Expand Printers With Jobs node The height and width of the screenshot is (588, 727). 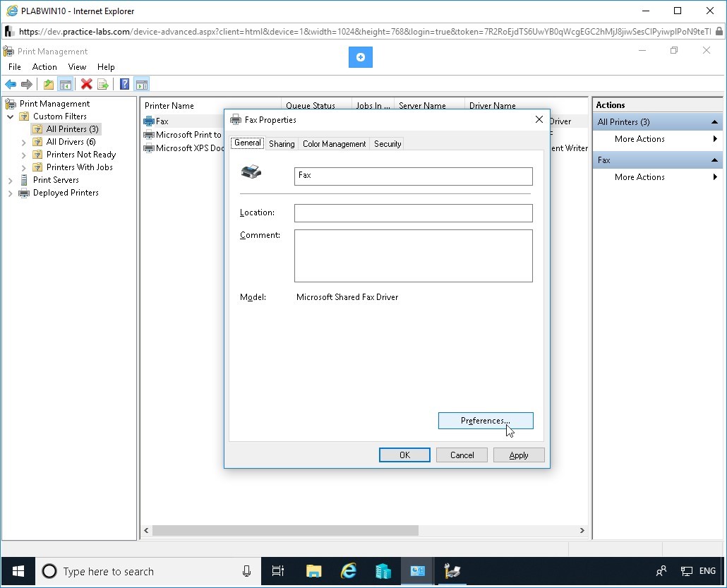coord(24,167)
